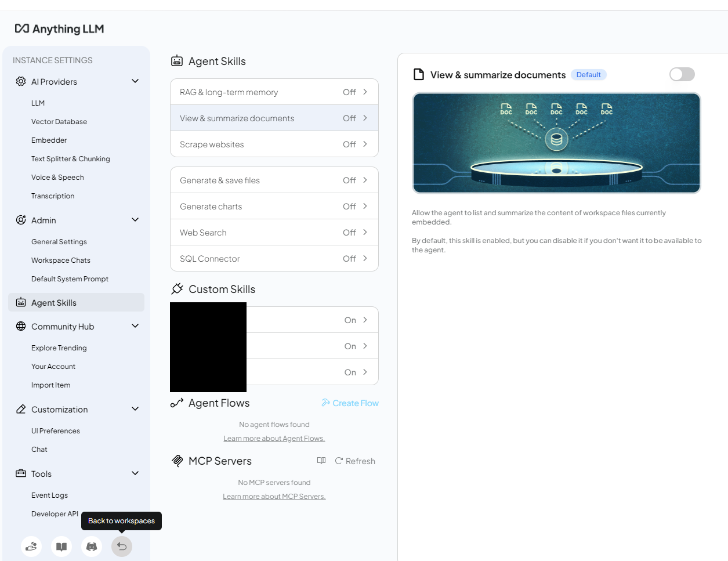Click the documentation book icon in sidebar footer
The height and width of the screenshot is (561, 728).
[61, 546]
